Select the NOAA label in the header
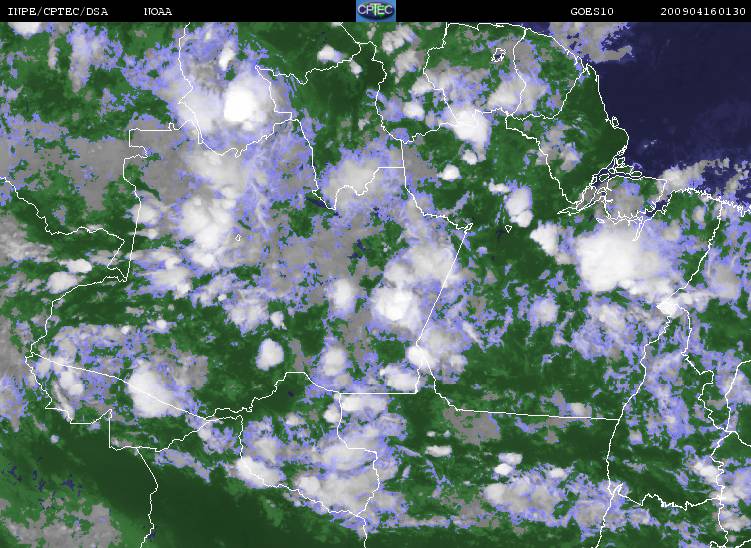This screenshot has height=548, width=751. click(159, 11)
